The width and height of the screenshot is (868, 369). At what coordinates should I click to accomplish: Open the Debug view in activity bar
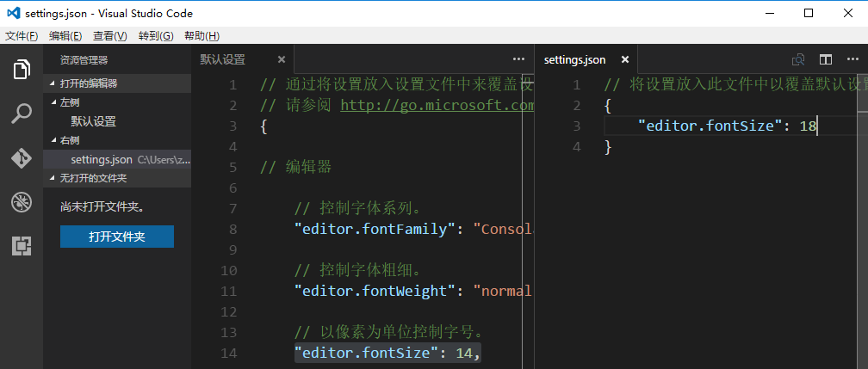click(x=22, y=202)
